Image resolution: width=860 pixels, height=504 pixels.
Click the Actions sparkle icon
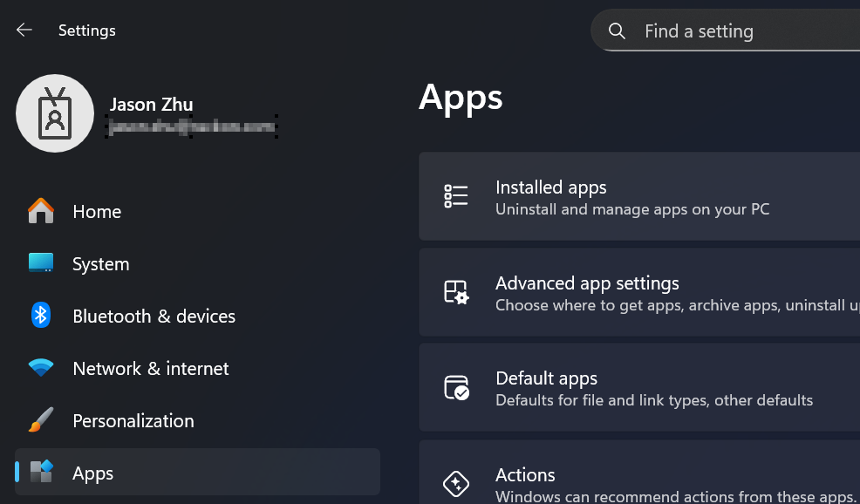[456, 483]
